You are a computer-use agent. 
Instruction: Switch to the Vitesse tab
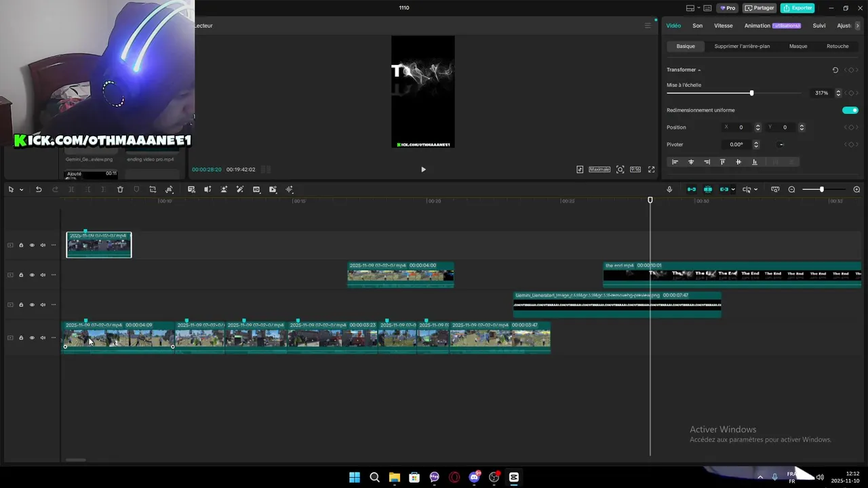click(x=724, y=26)
